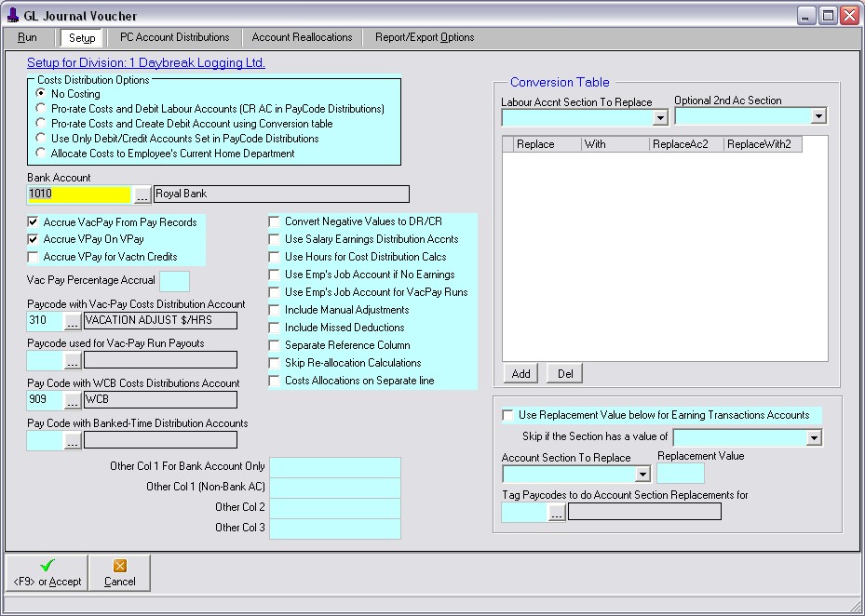The image size is (865, 616).
Task: Click Banked-Time paycode code field
Action: click(x=46, y=441)
